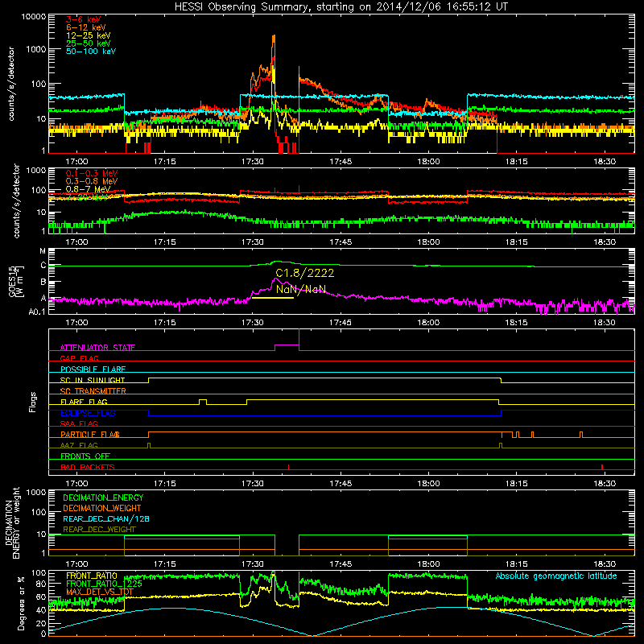Click the DECIMATION_ENERGY legend label

103,497
